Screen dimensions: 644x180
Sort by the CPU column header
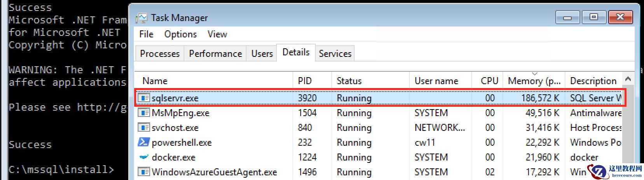tap(487, 81)
